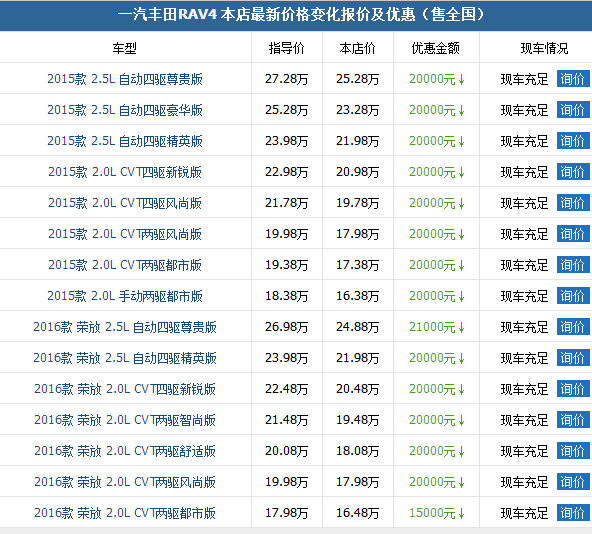The width and height of the screenshot is (592, 534).
Task: Click 询价 for 2015款 2.0L CVT四驱新锐版
Action: click(573, 172)
